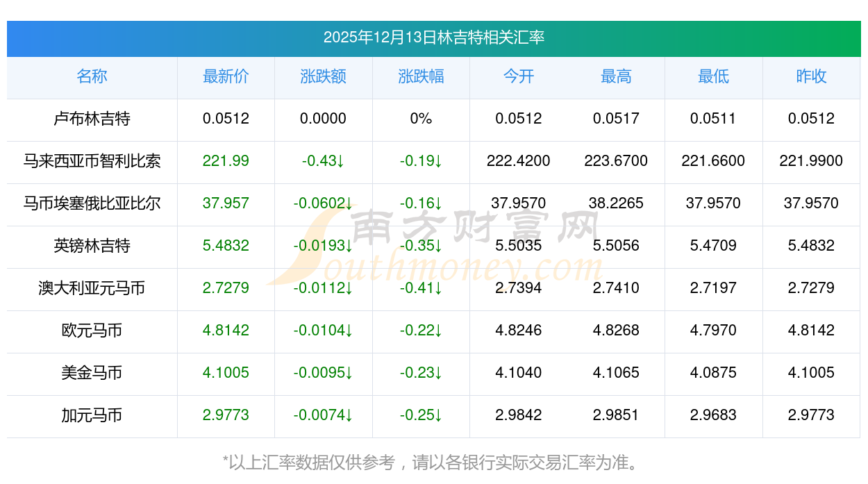This screenshot has width=868, height=484.
Task: Select the 加元马币 row name
Action: 92,415
